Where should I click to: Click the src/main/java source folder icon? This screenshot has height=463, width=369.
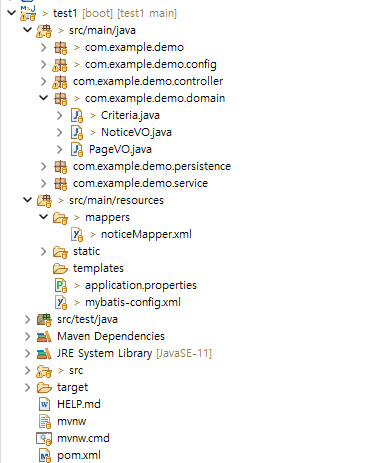point(44,30)
